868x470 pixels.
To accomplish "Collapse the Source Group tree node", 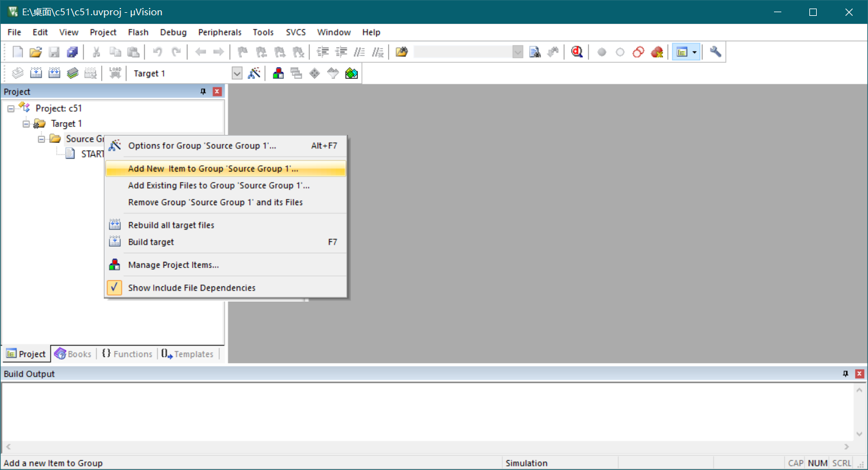I will (x=42, y=139).
